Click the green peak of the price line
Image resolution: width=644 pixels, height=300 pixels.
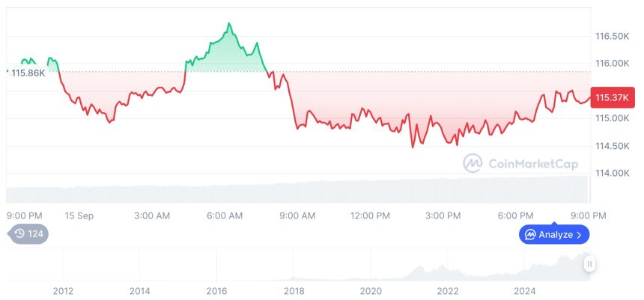[229, 24]
